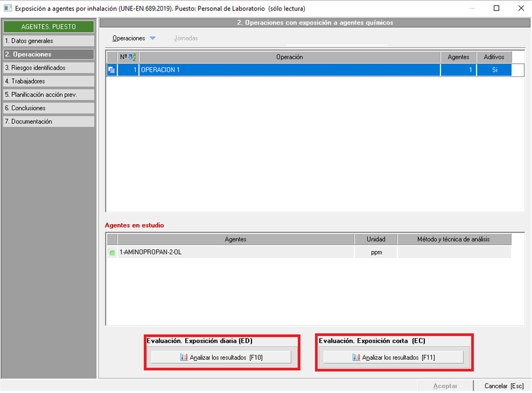
Task: Analyze short exposure results with the F11 button
Action: (393, 358)
